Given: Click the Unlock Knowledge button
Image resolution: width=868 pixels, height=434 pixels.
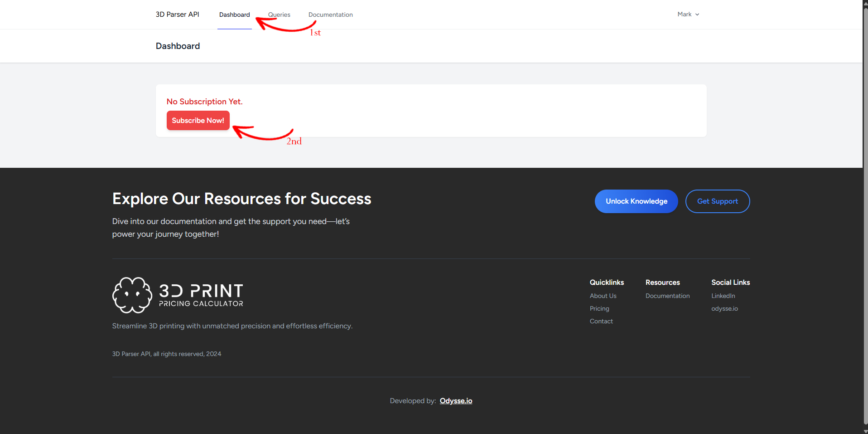Looking at the screenshot, I should (636, 201).
